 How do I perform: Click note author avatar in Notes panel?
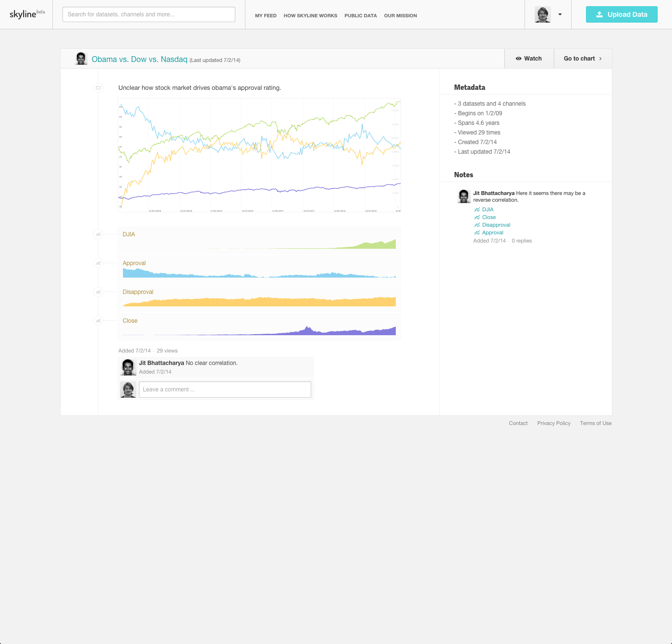pyautogui.click(x=464, y=196)
